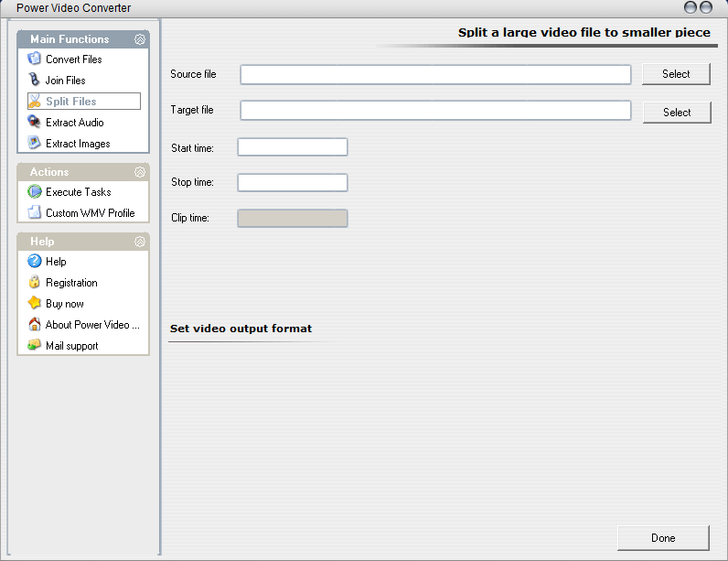Focus the Source file text field

(435, 74)
